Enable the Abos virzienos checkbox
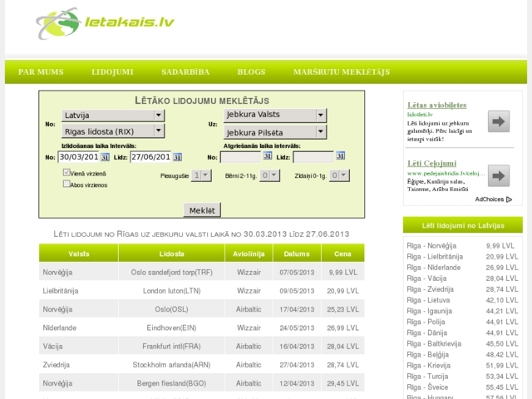The width and height of the screenshot is (532, 399). (66, 184)
